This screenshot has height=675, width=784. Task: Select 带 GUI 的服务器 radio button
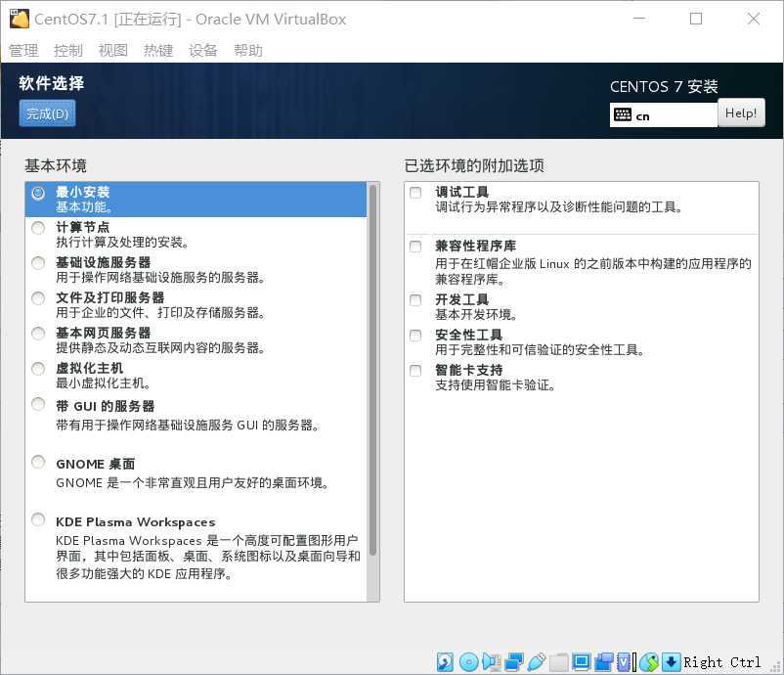click(38, 404)
